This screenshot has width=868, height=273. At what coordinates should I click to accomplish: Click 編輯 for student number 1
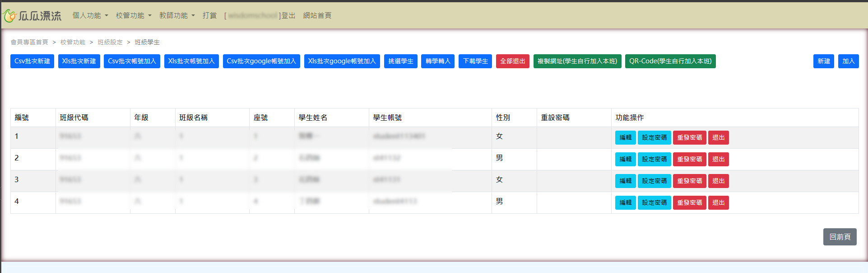tap(625, 137)
